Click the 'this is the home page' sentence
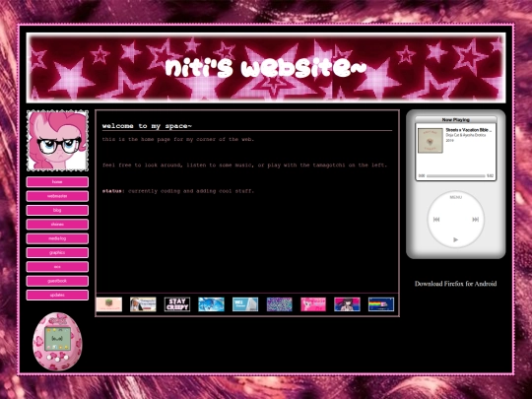The width and height of the screenshot is (532, 399). point(178,139)
